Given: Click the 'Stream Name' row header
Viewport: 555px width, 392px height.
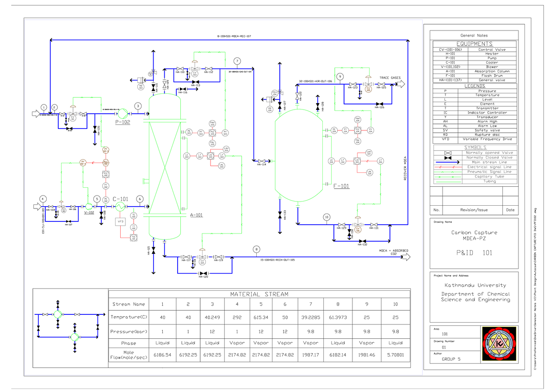Looking at the screenshot, I should [x=129, y=304].
